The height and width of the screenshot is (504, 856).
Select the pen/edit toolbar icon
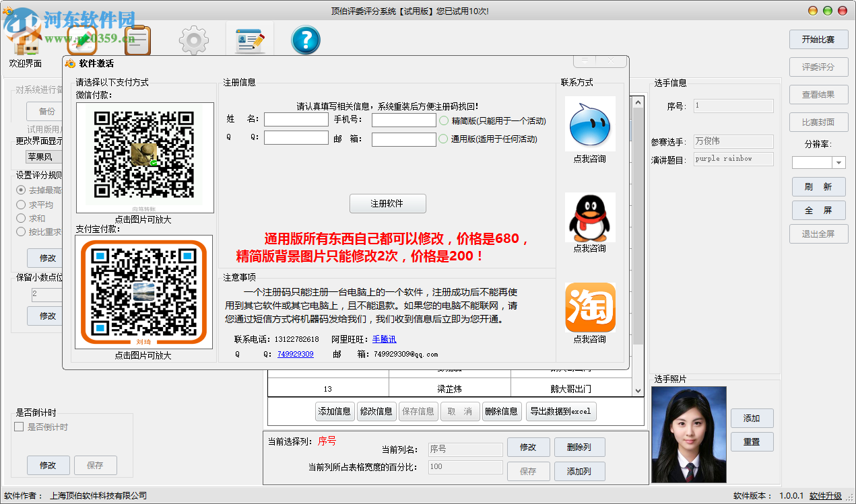pos(82,39)
